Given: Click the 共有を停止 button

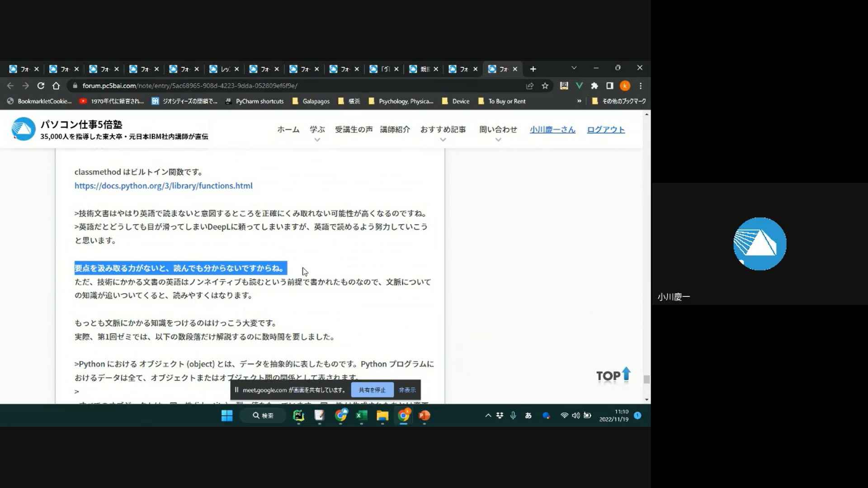Looking at the screenshot, I should point(372,390).
